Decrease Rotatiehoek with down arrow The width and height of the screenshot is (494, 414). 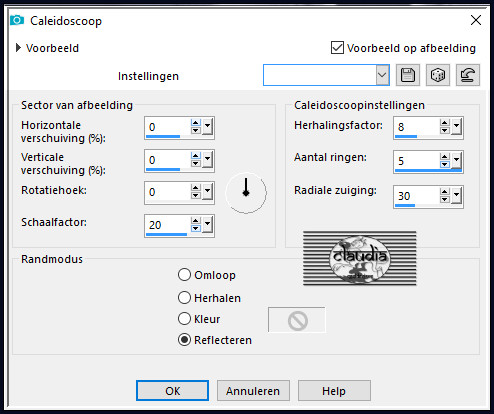[196, 195]
